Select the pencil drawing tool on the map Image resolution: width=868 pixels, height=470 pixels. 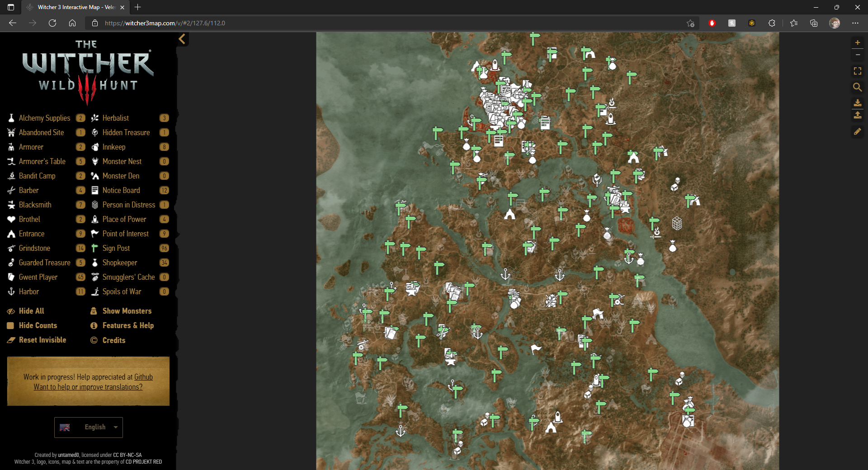click(x=858, y=132)
